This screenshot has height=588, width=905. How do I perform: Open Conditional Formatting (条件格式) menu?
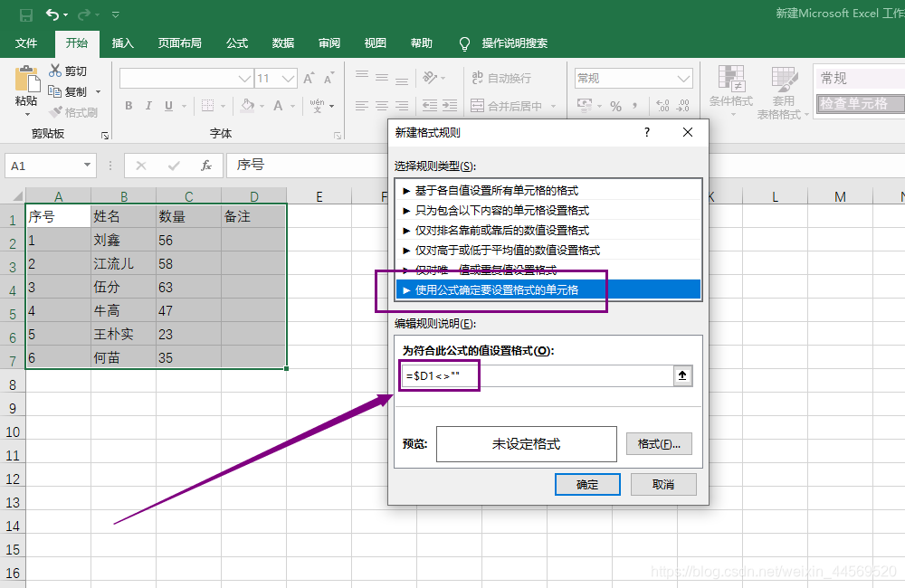(x=731, y=91)
